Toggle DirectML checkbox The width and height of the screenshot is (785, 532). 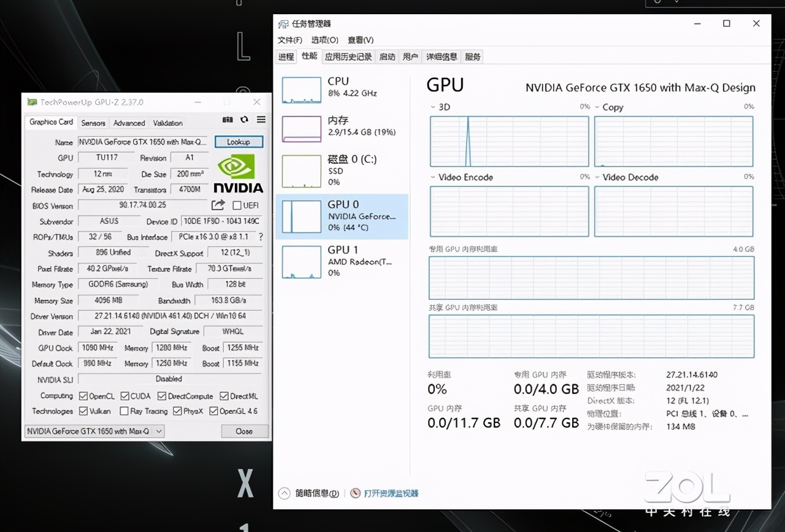224,396
